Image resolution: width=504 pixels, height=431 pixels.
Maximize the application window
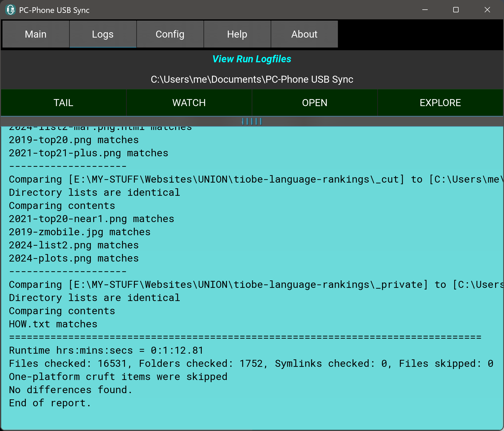456,10
